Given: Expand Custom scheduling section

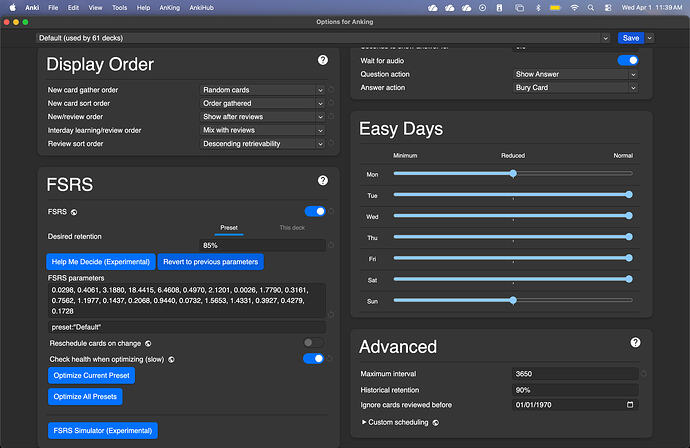Looking at the screenshot, I should (x=395, y=422).
